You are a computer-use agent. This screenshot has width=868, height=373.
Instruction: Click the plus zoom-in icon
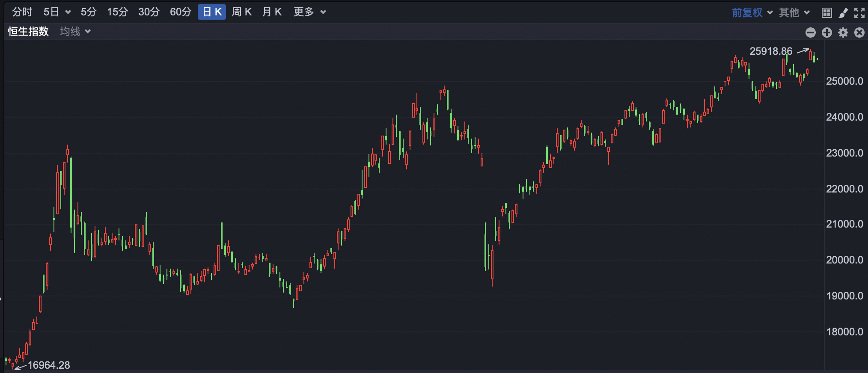(826, 33)
